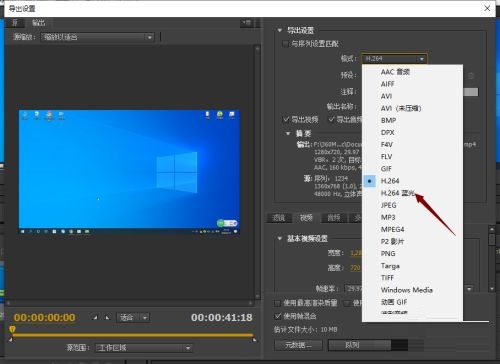Collapse the export settings section triangle

280,30
